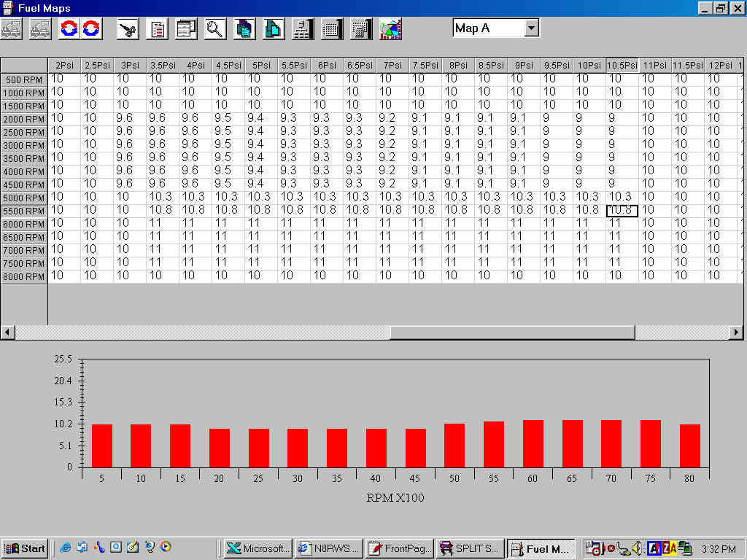This screenshot has width=747, height=560.
Task: Click the red bar at RPM 60
Action: pos(533,443)
